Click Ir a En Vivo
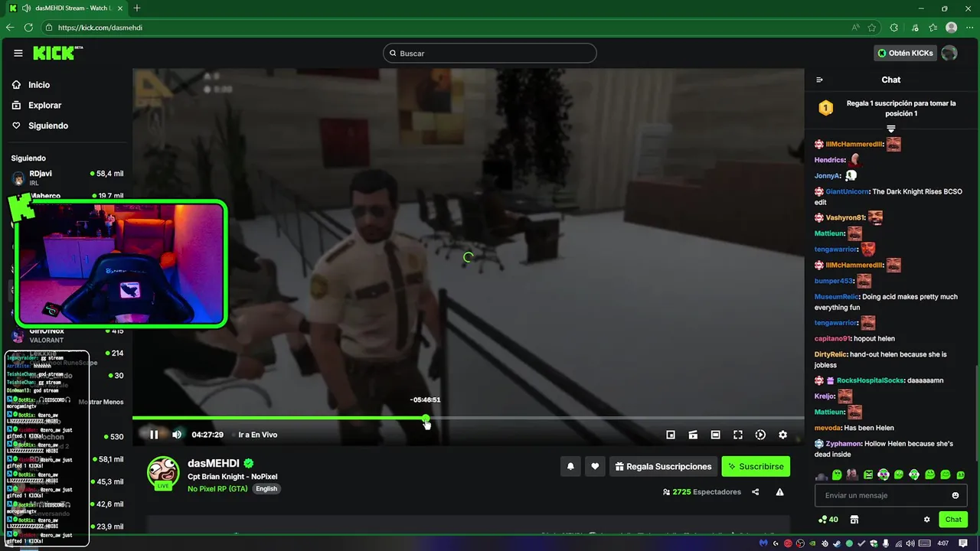 pos(258,435)
